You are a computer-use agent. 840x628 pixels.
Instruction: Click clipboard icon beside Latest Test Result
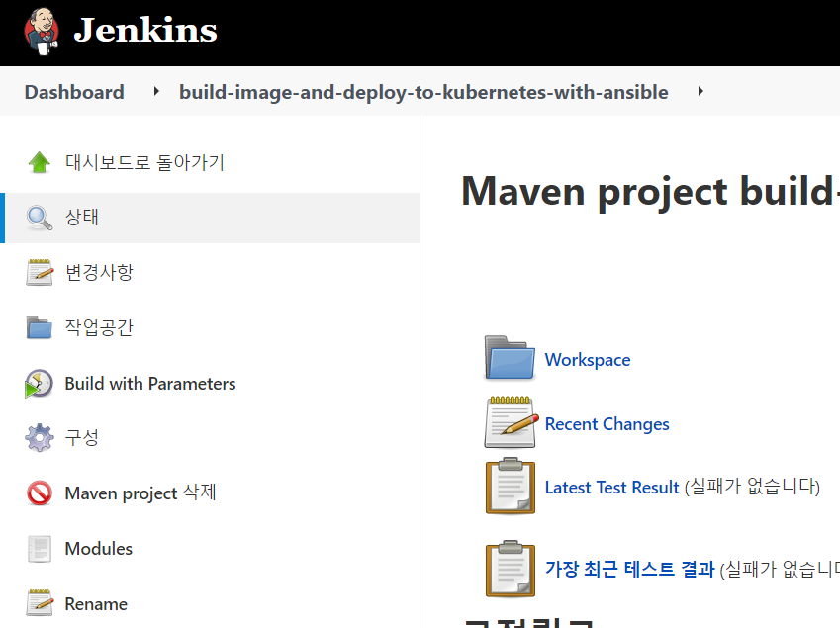click(510, 487)
